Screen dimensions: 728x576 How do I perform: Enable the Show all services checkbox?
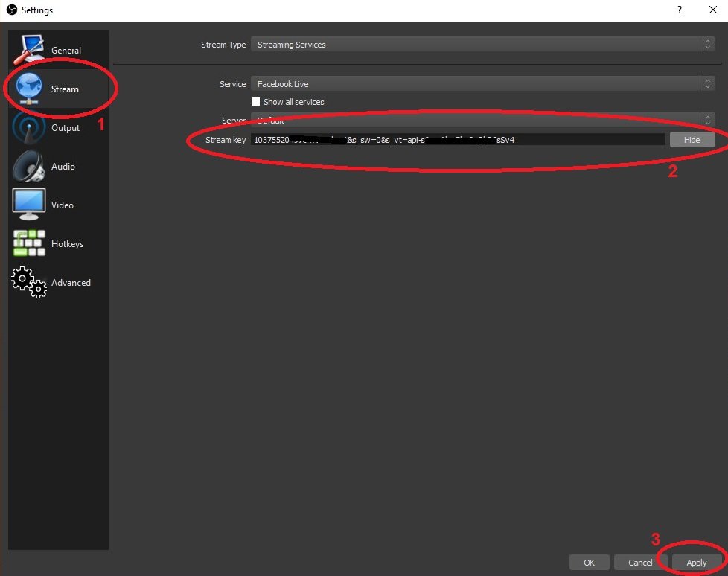(255, 101)
